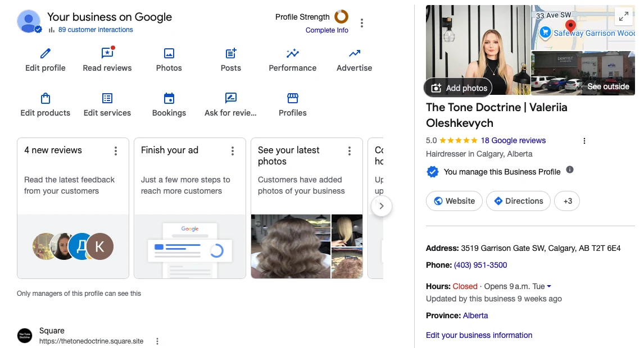Open Edit products bag icon
The width and height of the screenshot is (644, 348).
pos(45,98)
